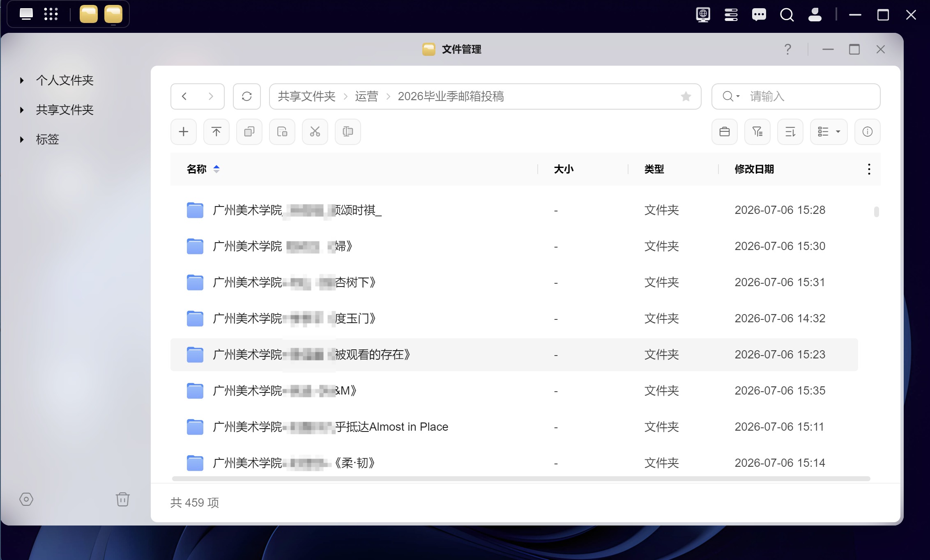Click the horizontal scrollbar at list bottom

pyautogui.click(x=521, y=479)
